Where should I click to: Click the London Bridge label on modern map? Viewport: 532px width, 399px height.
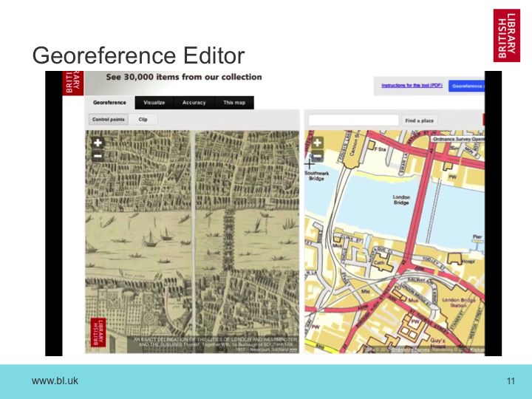click(x=401, y=199)
